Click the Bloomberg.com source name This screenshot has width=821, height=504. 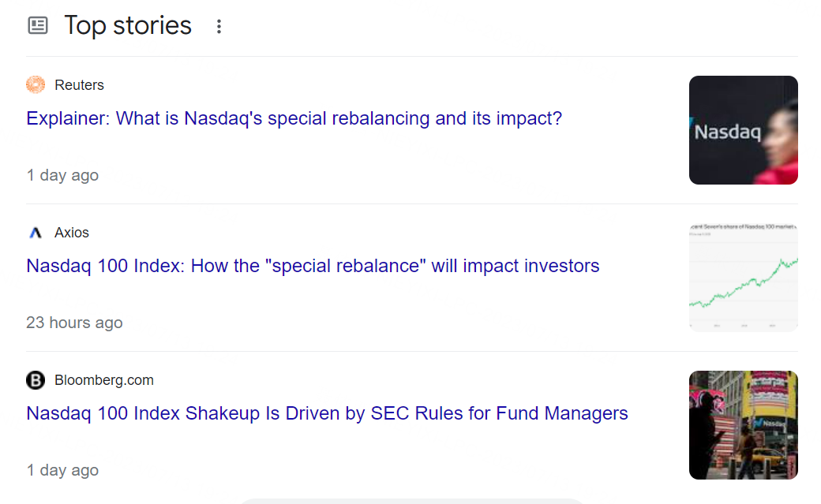click(x=103, y=380)
